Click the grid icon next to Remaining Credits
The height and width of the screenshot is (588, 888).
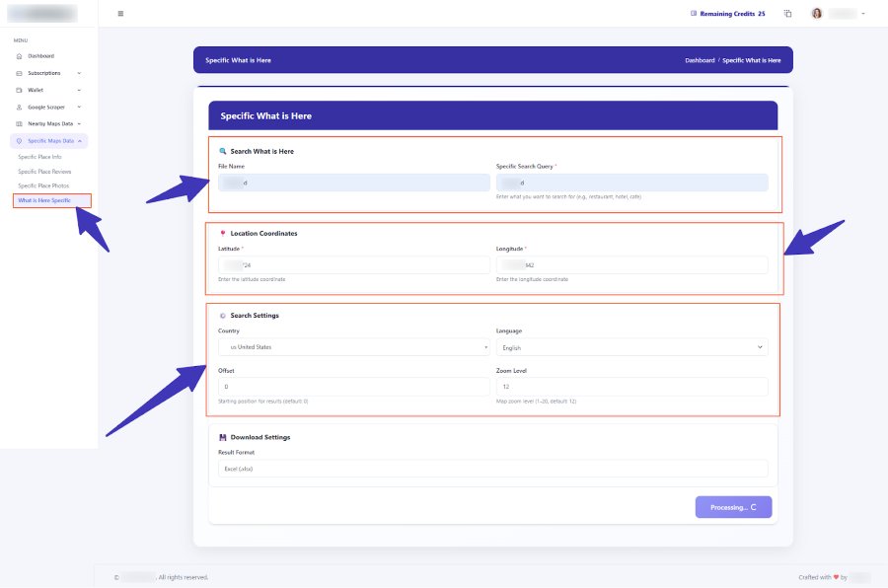coord(787,13)
